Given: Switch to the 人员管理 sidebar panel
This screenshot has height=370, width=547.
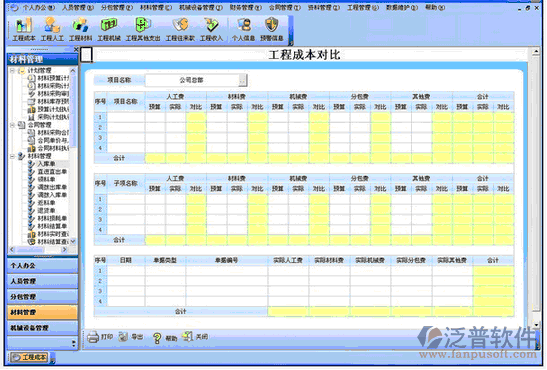Looking at the screenshot, I should click(42, 281).
